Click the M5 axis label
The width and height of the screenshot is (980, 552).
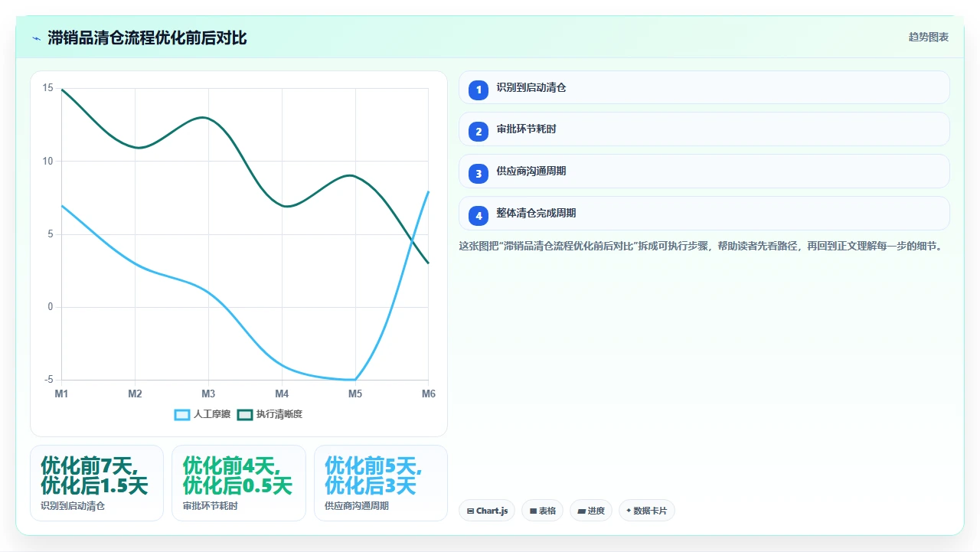[x=355, y=394]
